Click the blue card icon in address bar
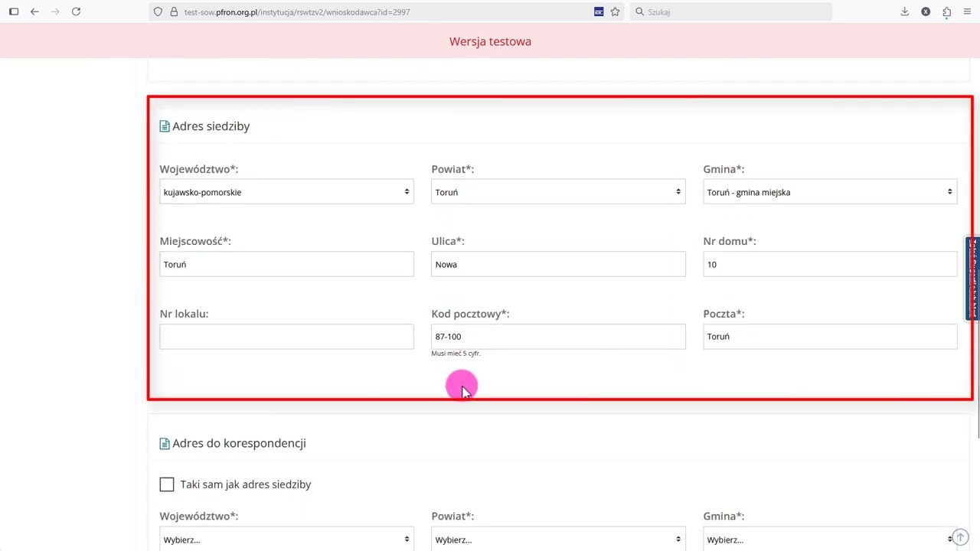 pos(599,12)
